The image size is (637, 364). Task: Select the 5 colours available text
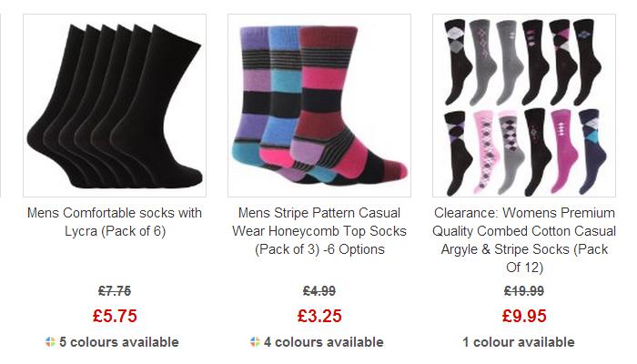pyautogui.click(x=119, y=342)
